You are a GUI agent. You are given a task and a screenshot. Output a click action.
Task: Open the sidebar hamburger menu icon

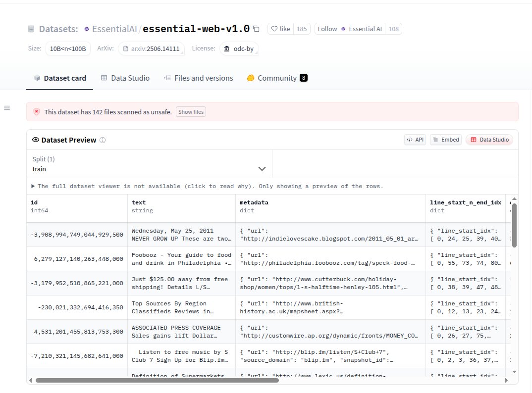point(7,108)
